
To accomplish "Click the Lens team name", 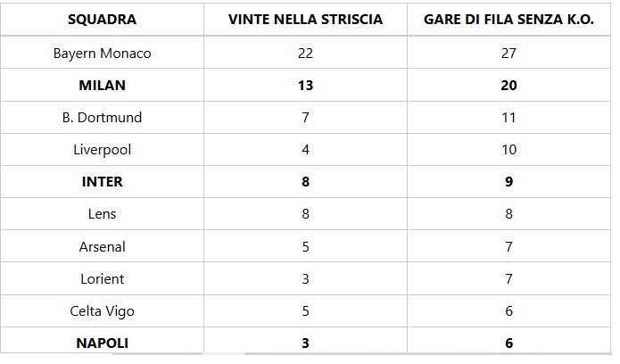I will tap(102, 214).
